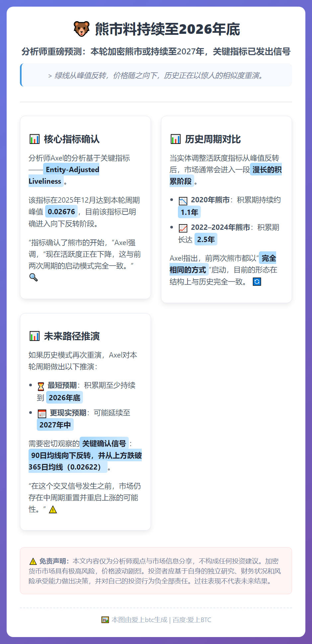Click the subtitle 分析师重磅预测 line
312x644 pixels.
coord(156,51)
